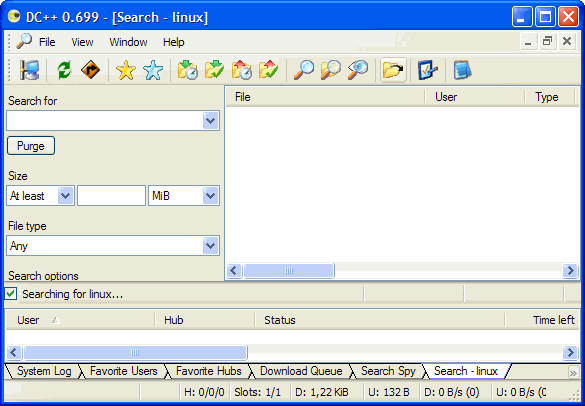Image resolution: width=585 pixels, height=406 pixels.
Task: Open Settings toolbar icon with checkmark
Action: point(428,70)
